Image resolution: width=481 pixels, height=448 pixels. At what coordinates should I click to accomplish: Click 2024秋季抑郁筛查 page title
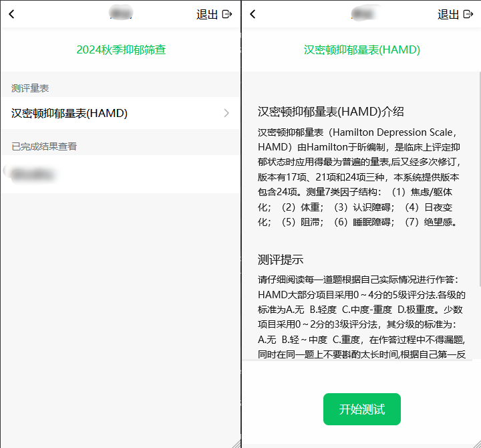121,49
